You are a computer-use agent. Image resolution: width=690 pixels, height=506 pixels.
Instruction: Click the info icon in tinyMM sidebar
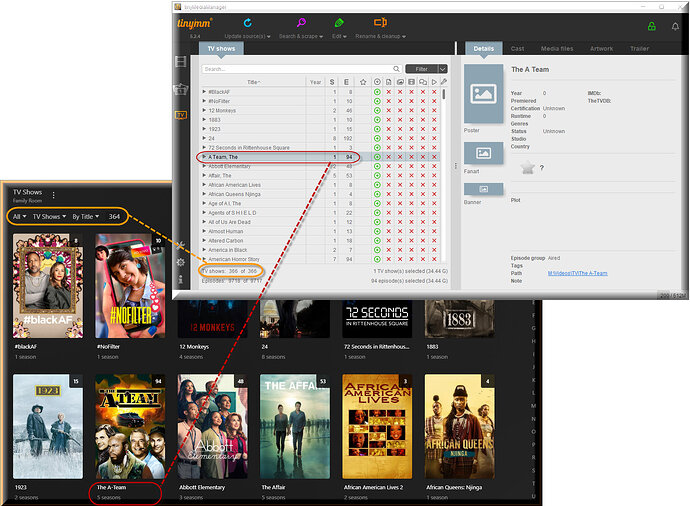coord(180,279)
